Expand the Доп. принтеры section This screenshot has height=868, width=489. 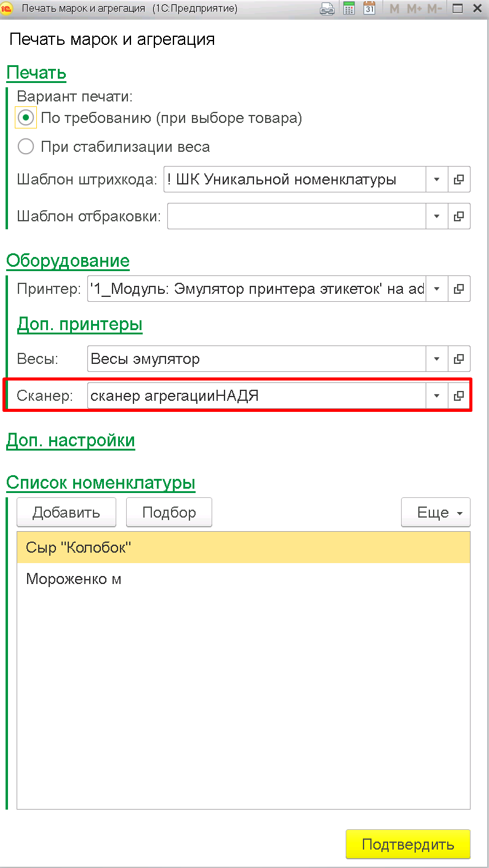(x=80, y=324)
